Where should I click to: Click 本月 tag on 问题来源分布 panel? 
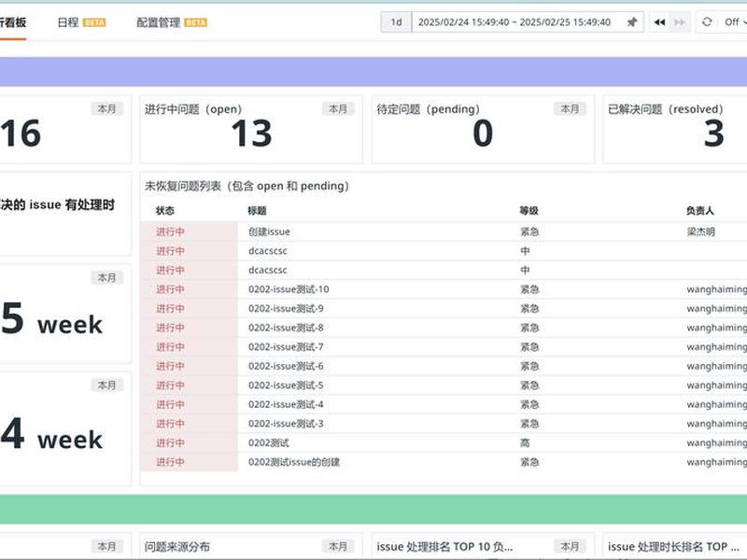point(338,547)
